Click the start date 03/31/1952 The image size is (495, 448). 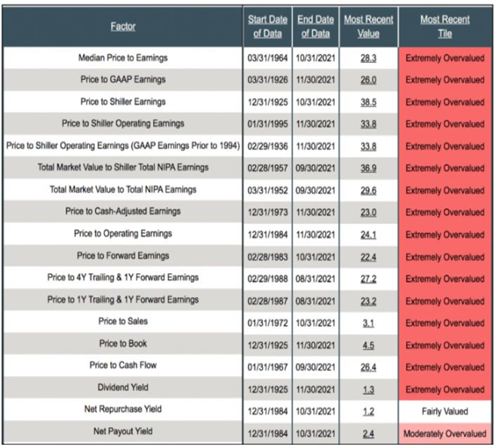click(267, 191)
